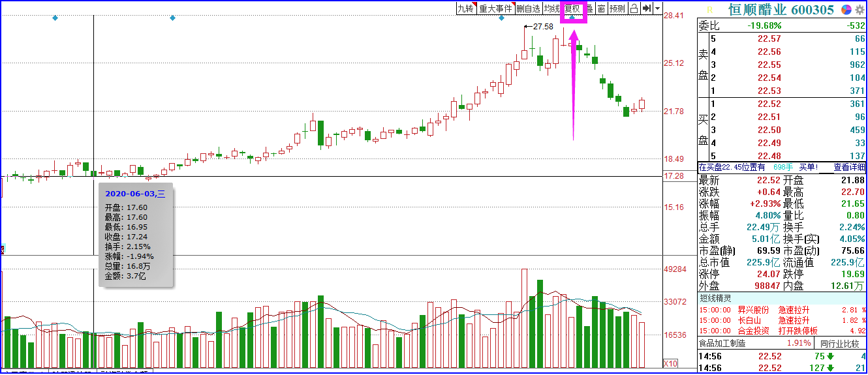Toggle the padlock lock icon
Viewport: 868px width, 375px height.
pyautogui.click(x=634, y=8)
